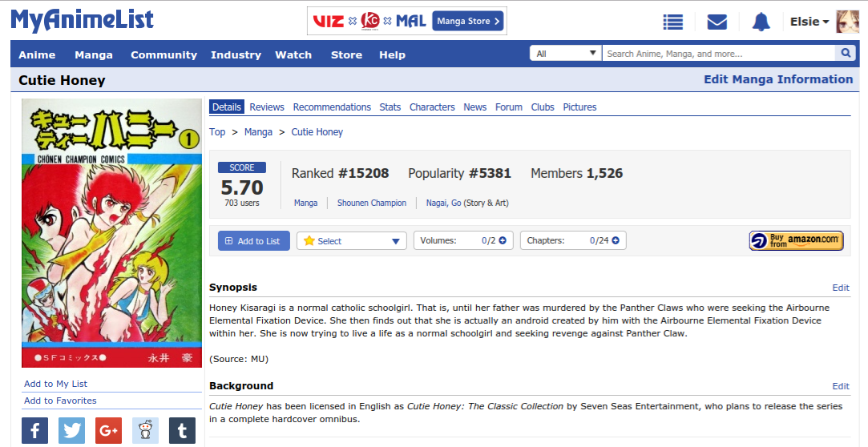Increment Volumes count with plus icon

[x=503, y=240]
